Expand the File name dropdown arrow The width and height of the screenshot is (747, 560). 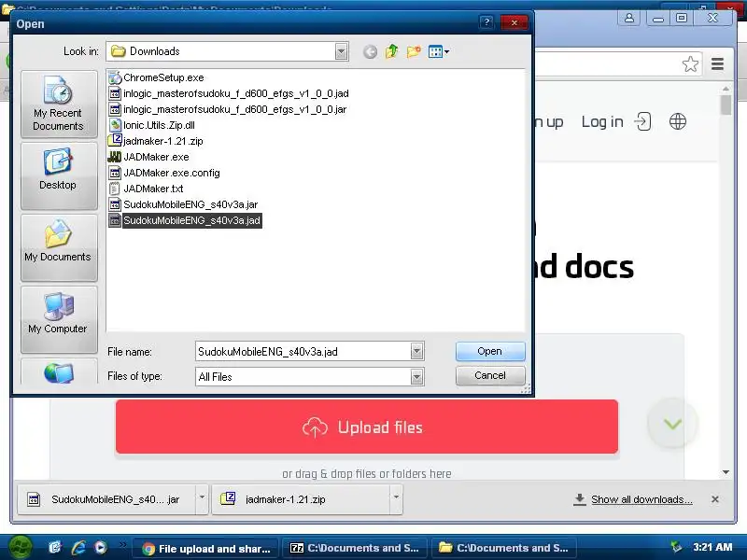pyautogui.click(x=416, y=352)
